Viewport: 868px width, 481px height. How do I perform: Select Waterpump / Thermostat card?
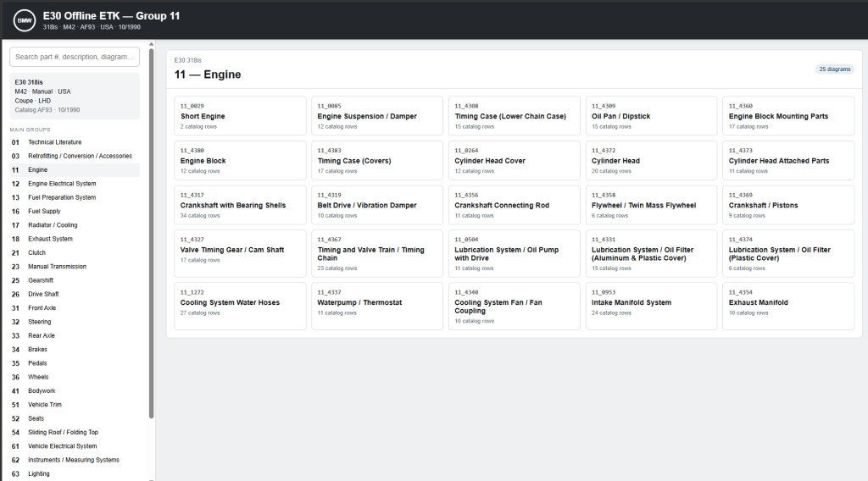377,307
